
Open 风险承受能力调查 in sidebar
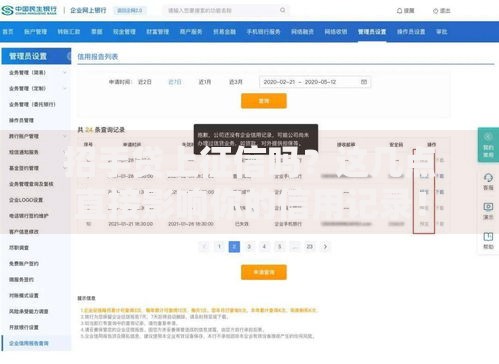(x=29, y=311)
